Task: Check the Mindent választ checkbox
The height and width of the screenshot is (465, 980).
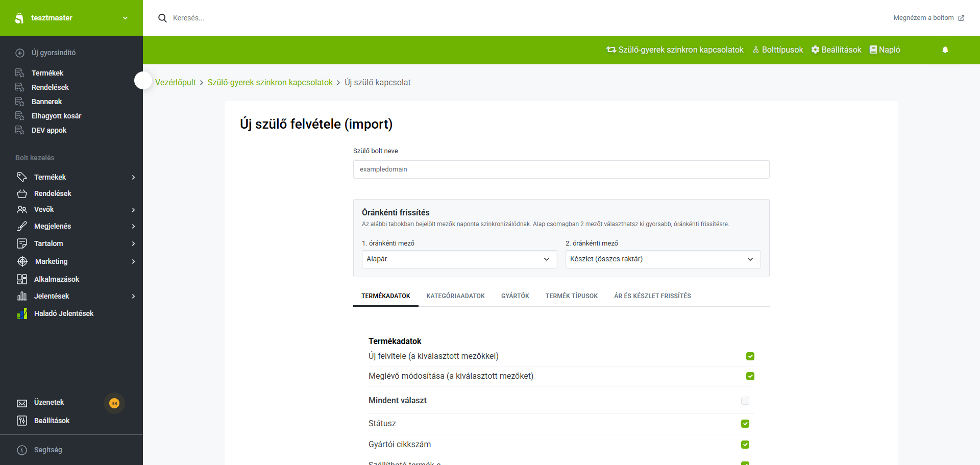Action: 745,401
